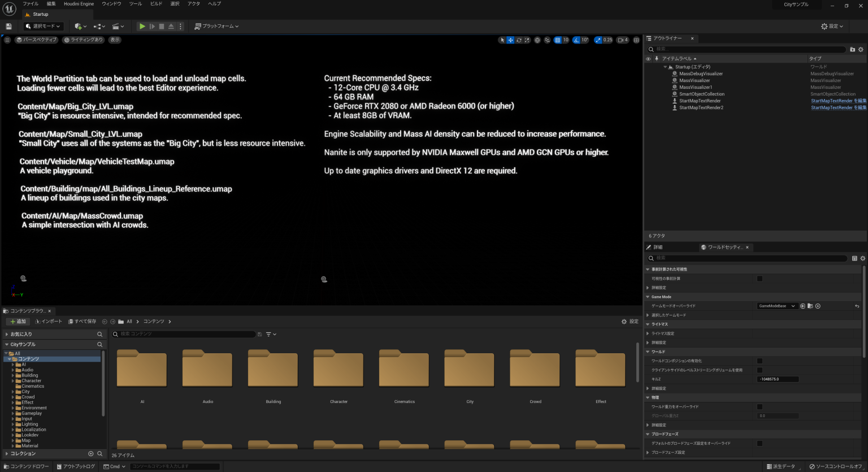The width and height of the screenshot is (868, 472).
Task: Select the Scale tool
Action: point(527,40)
